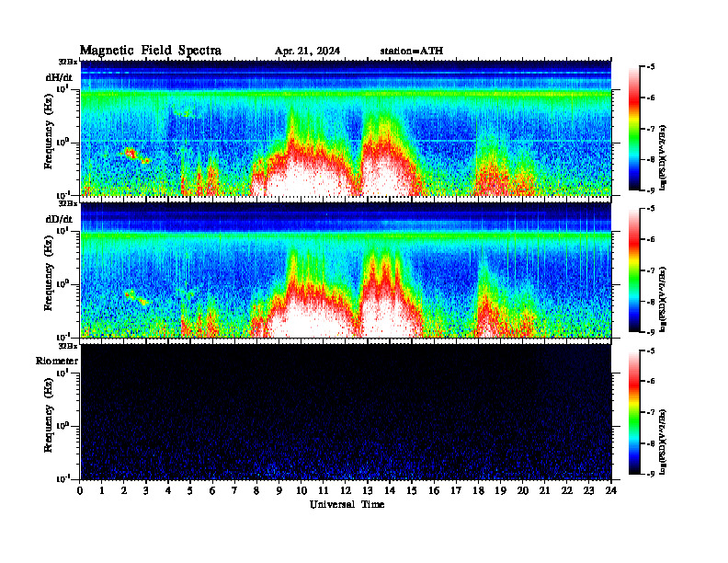This screenshot has height=563, width=728.
Task: Click the "Riometer" panel label
Action: [x=57, y=361]
